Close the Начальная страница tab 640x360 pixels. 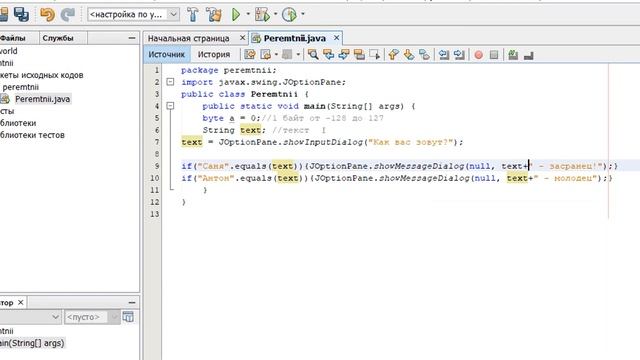[242, 38]
